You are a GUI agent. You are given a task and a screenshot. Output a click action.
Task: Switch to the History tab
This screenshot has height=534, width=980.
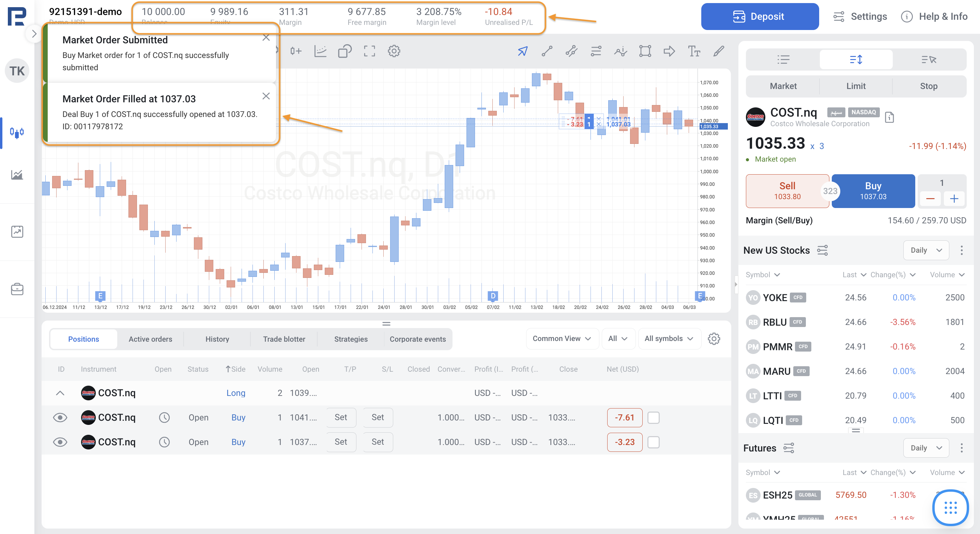(x=217, y=339)
